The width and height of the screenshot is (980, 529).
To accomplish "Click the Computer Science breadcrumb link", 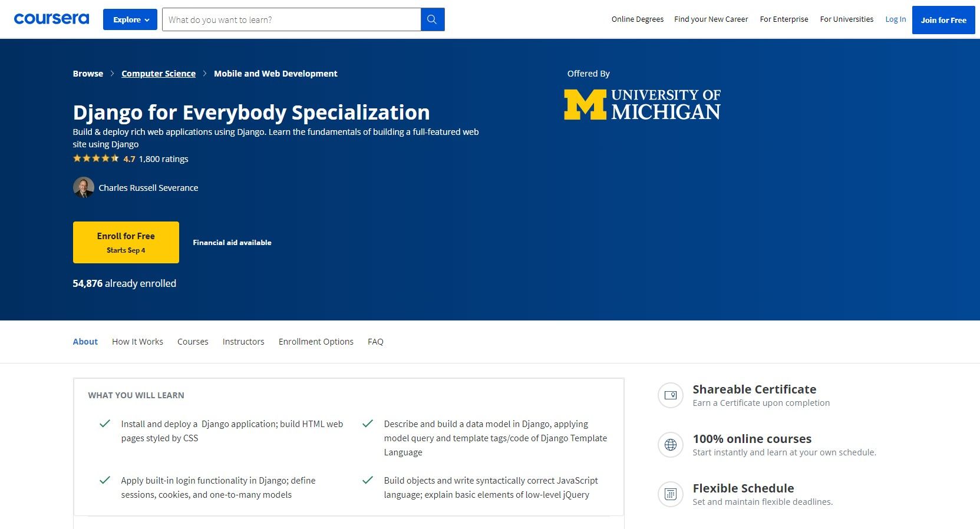I will click(159, 74).
